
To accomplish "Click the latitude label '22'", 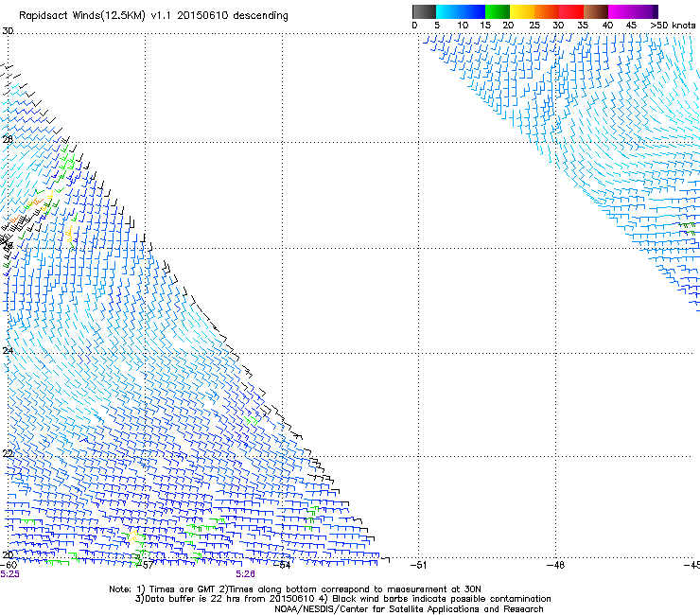I will point(8,454).
